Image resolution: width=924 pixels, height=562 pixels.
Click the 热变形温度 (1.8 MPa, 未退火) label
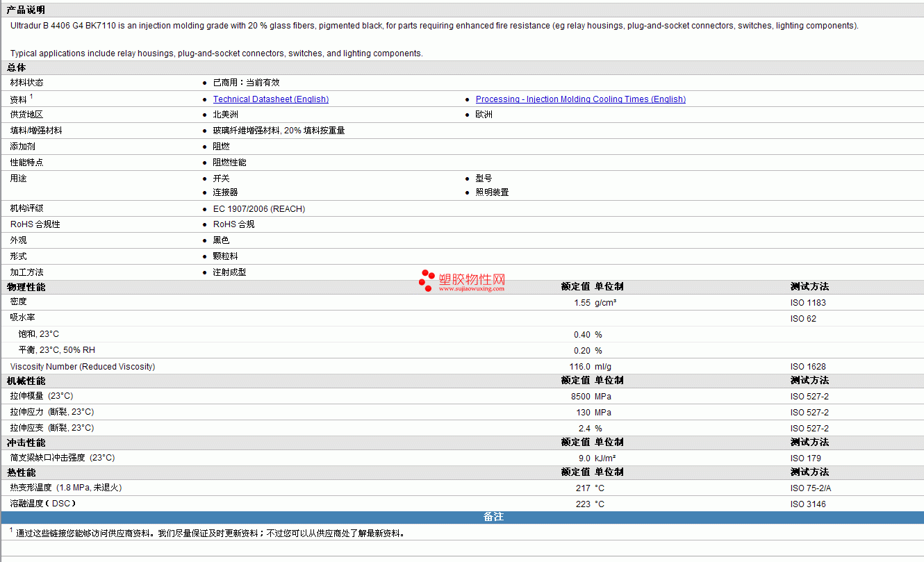pyautogui.click(x=66, y=488)
